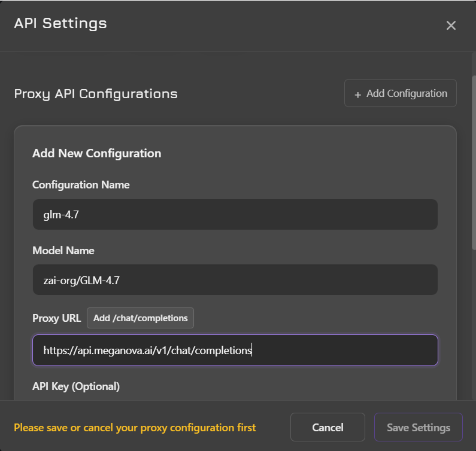
Task: Click the Model Name text field
Action: pyautogui.click(x=235, y=280)
